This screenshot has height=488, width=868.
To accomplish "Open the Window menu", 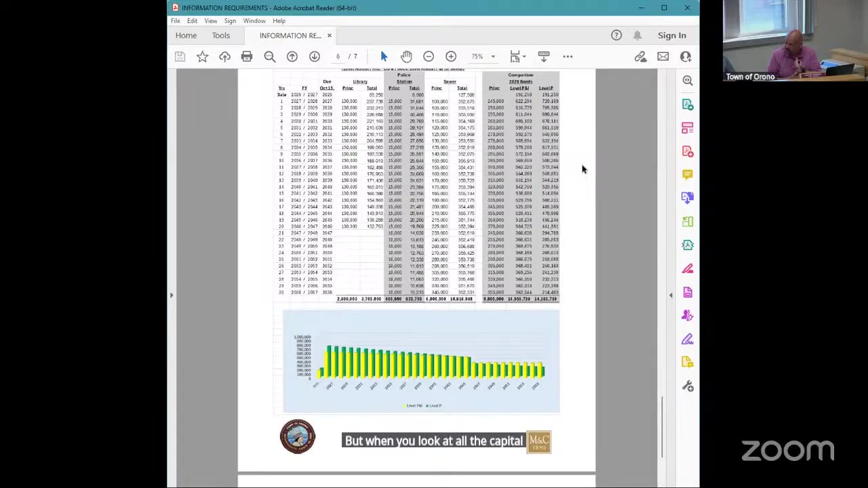I will pos(254,21).
